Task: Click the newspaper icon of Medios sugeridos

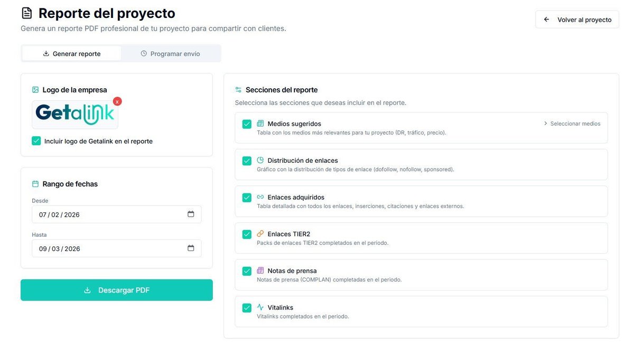Action: click(x=260, y=124)
